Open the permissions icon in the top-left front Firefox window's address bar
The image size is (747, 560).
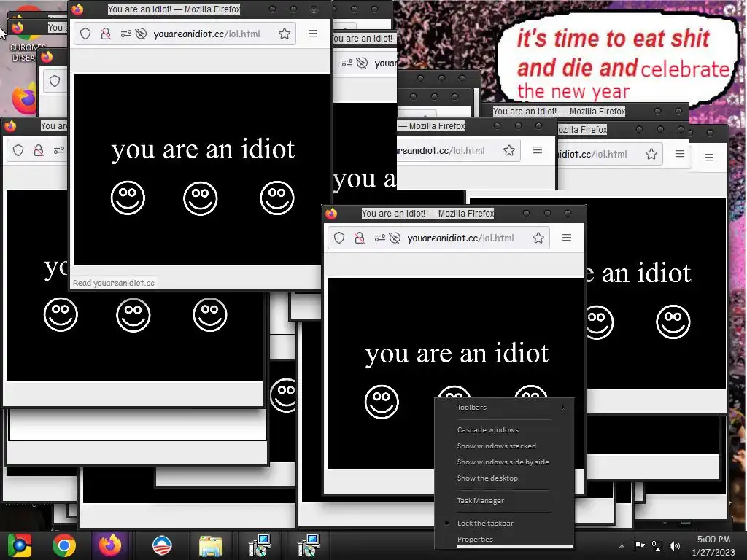pos(125,34)
